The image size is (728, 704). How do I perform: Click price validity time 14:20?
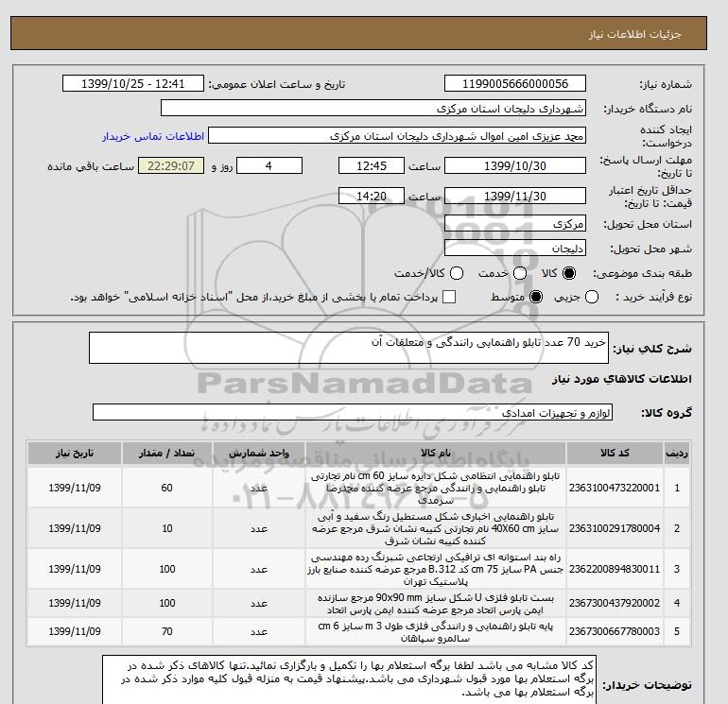372,196
